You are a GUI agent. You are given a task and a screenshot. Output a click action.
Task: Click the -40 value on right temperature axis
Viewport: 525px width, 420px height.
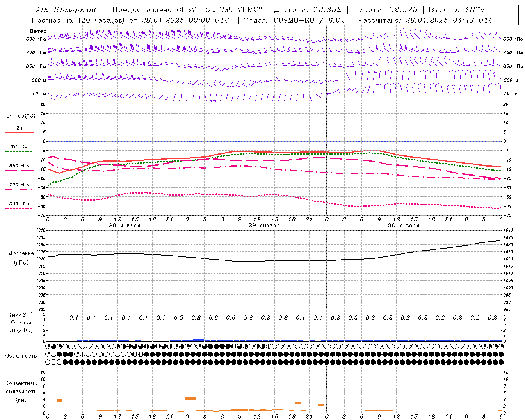[507, 216]
